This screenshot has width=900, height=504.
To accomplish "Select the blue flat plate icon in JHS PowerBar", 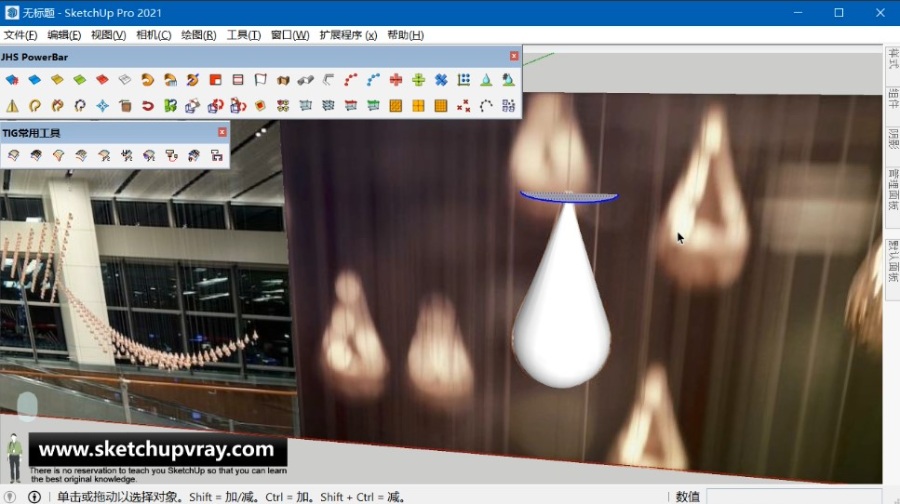I will [34, 80].
